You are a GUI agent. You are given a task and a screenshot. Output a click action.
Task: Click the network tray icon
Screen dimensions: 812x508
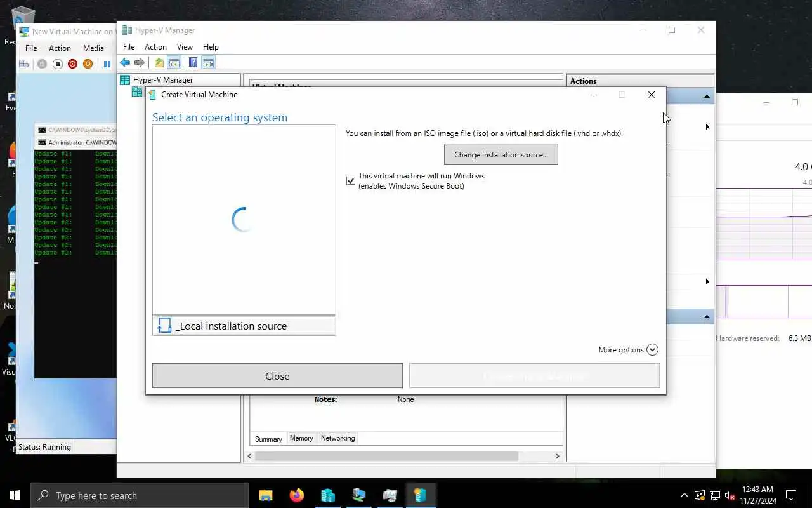click(714, 495)
